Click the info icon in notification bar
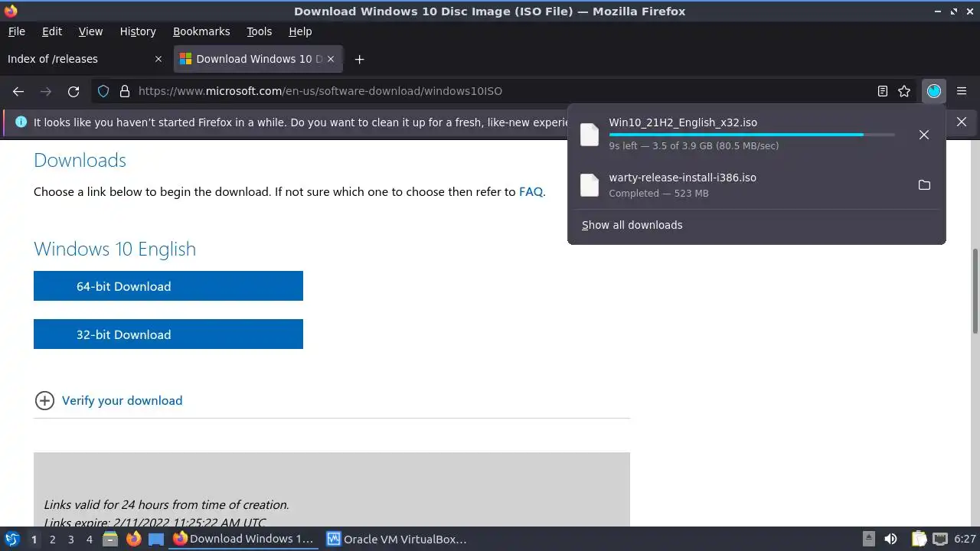The width and height of the screenshot is (980, 551). point(21,122)
